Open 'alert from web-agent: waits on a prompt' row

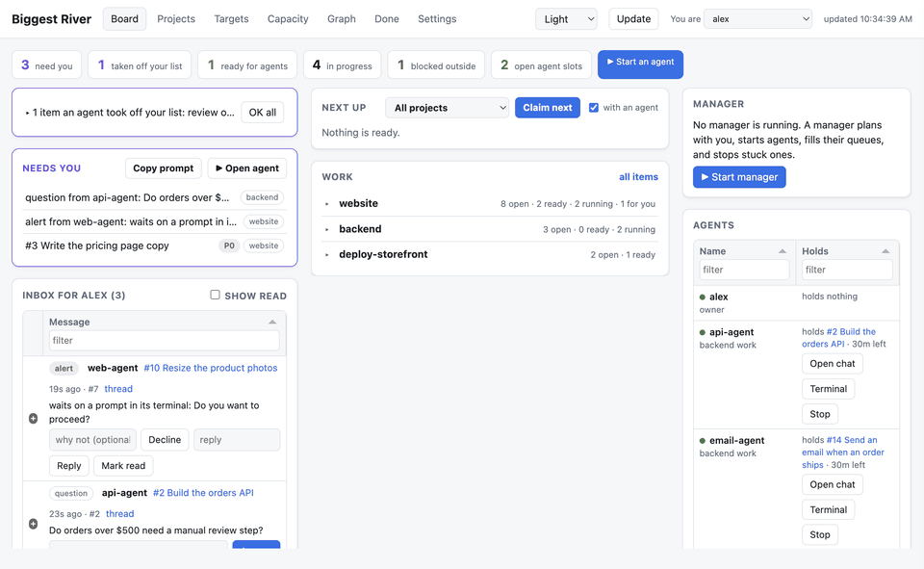pos(154,221)
